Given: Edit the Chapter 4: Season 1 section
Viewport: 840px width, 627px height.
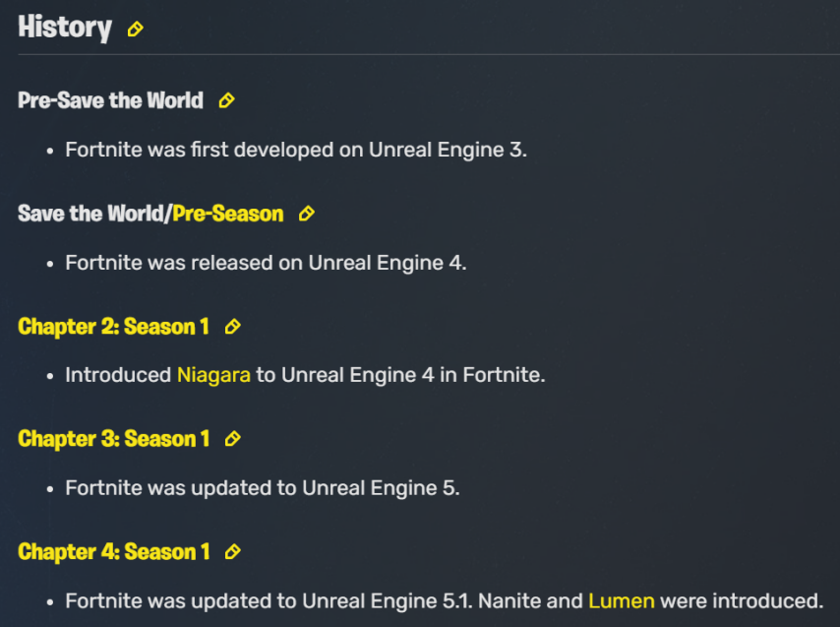Looking at the screenshot, I should 232,551.
